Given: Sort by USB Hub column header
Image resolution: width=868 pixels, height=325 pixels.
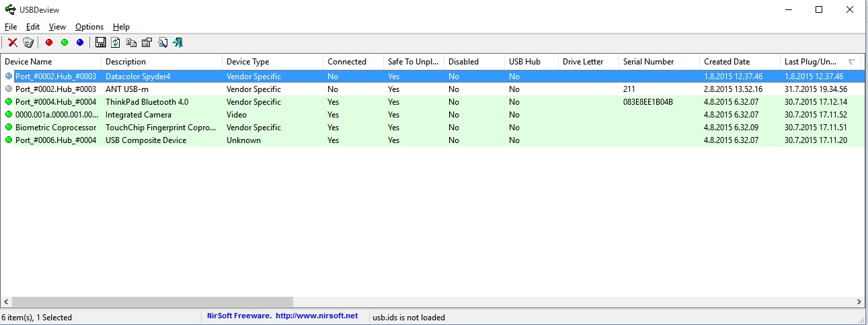Looking at the screenshot, I should (531, 62).
